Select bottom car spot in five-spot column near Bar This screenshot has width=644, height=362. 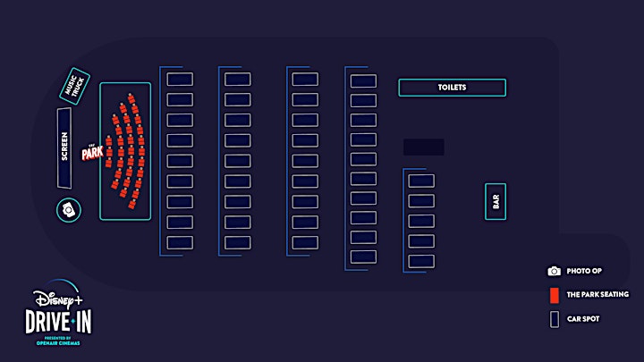pyautogui.click(x=421, y=261)
